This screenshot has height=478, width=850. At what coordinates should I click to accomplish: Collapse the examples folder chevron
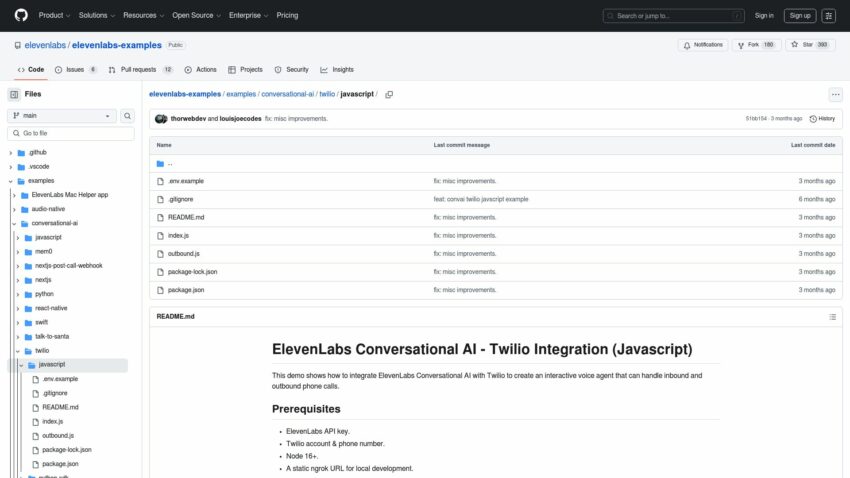(11, 181)
